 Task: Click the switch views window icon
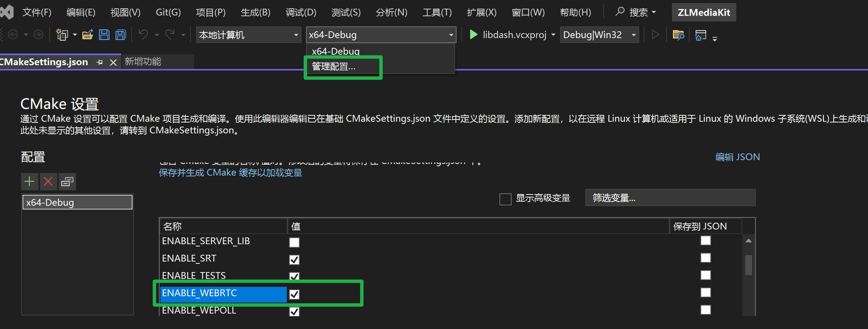coord(700,35)
